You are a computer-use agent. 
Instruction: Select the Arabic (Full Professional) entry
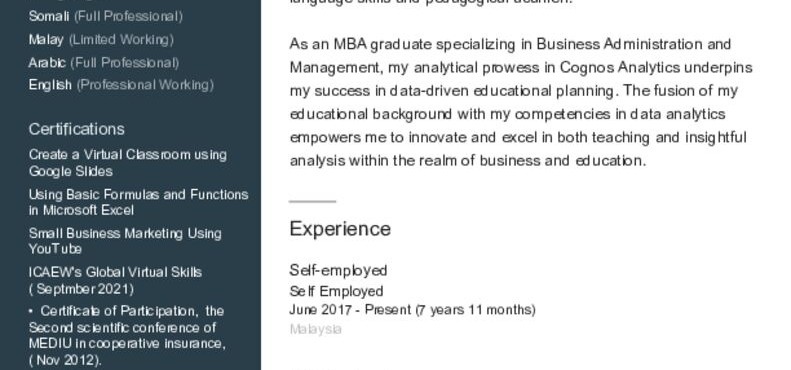click(104, 63)
